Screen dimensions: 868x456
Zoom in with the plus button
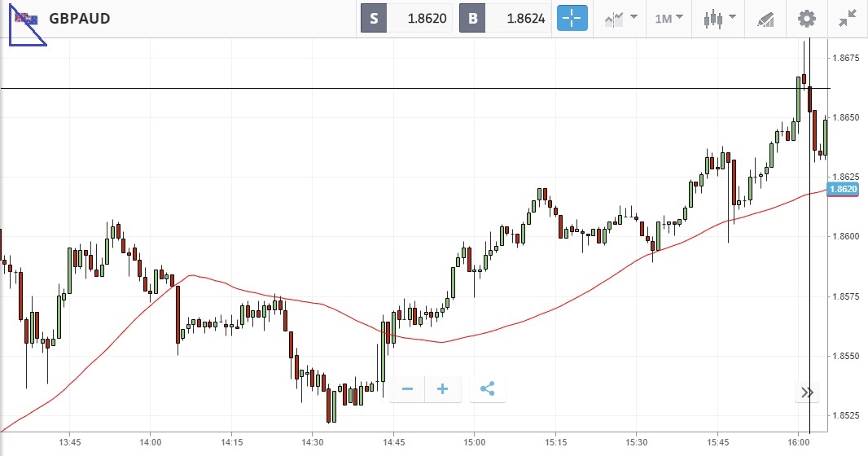(443, 389)
